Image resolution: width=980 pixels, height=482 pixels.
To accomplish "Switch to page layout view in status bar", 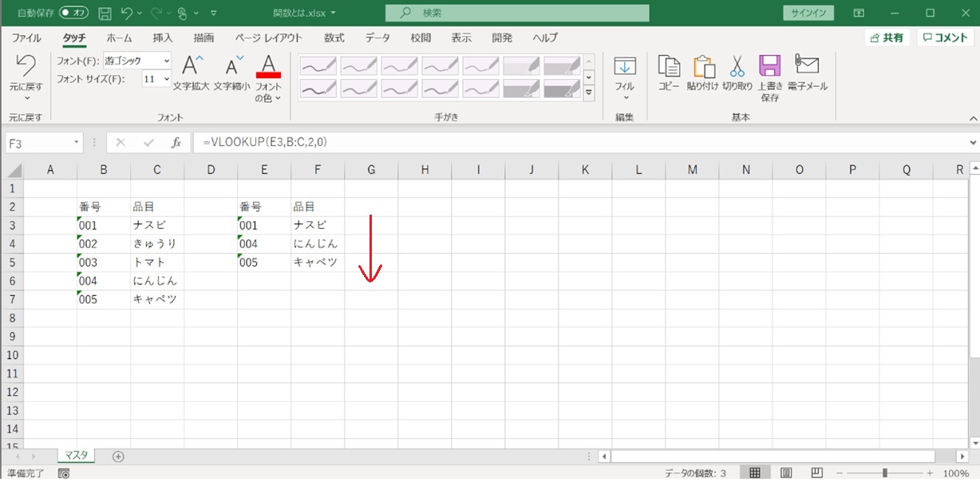I will pyautogui.click(x=785, y=473).
